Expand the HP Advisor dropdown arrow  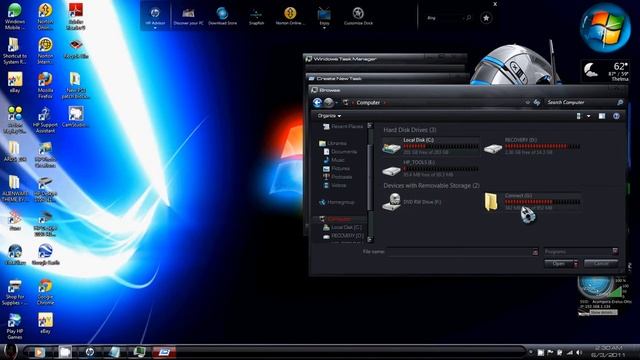(155, 28)
